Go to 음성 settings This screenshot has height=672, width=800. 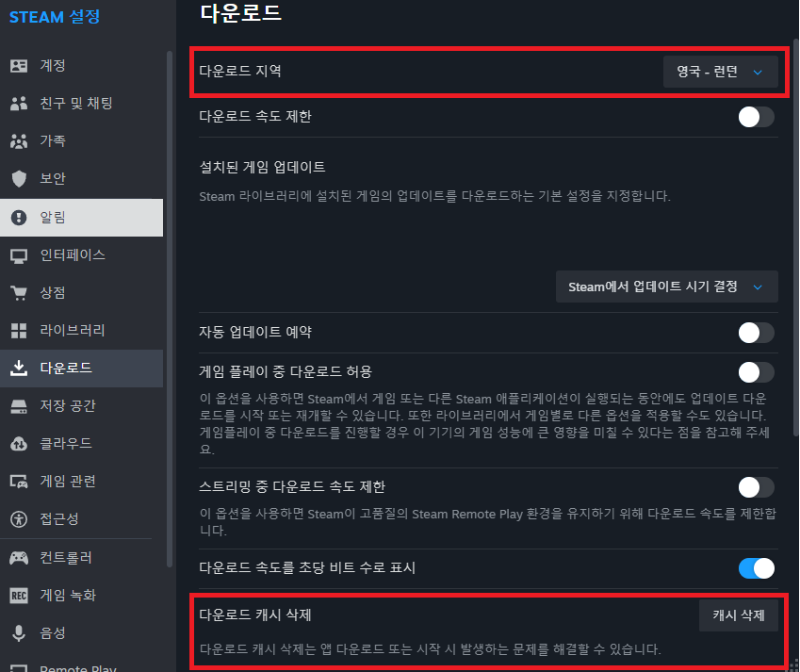pyautogui.click(x=82, y=633)
